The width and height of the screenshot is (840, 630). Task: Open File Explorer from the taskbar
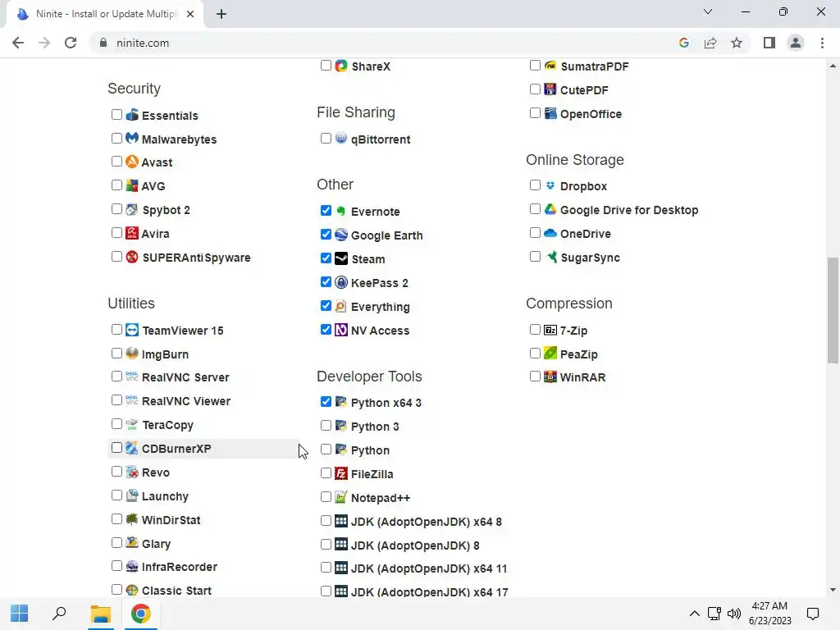pos(100,614)
